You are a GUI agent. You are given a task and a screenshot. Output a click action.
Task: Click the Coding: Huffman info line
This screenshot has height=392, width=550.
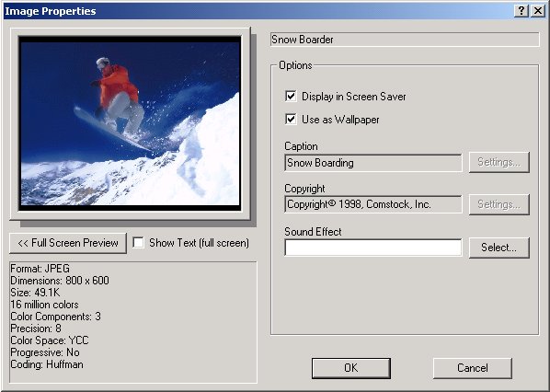click(47, 364)
